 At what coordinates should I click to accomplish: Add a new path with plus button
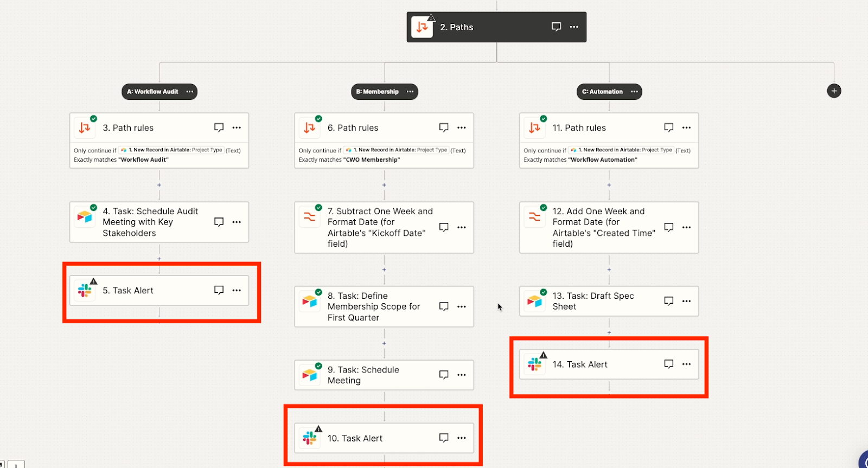[834, 91]
